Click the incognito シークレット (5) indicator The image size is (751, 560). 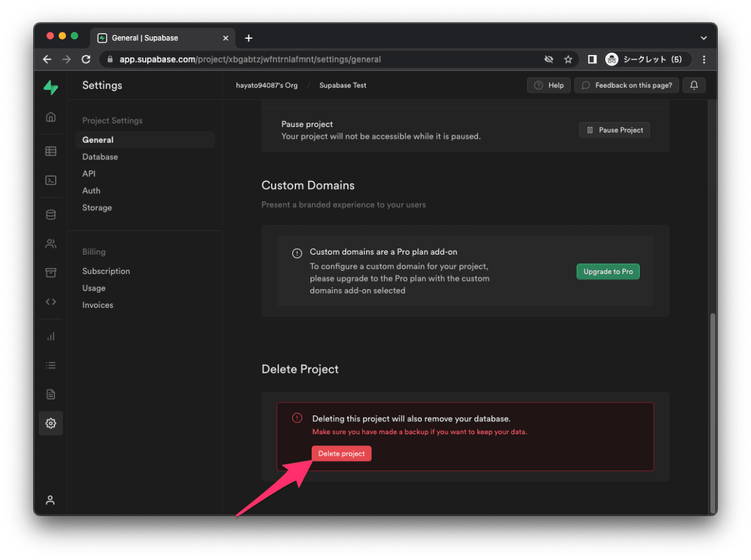(646, 59)
